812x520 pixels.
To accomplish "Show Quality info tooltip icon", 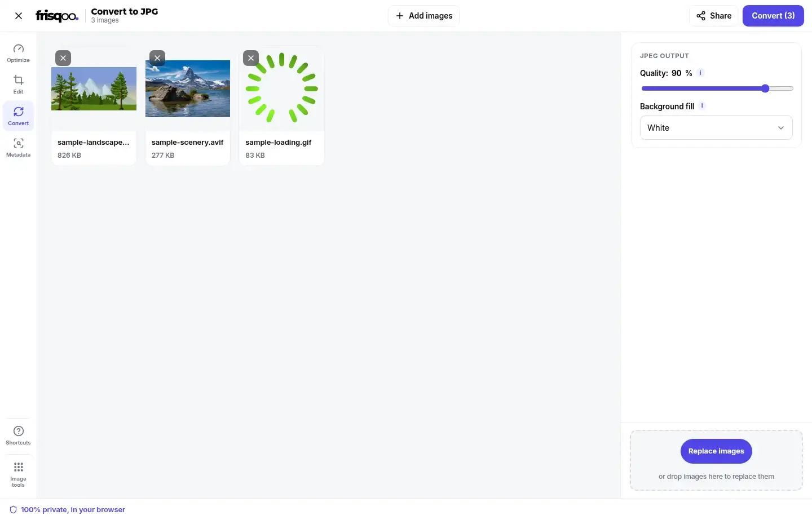I will point(700,73).
